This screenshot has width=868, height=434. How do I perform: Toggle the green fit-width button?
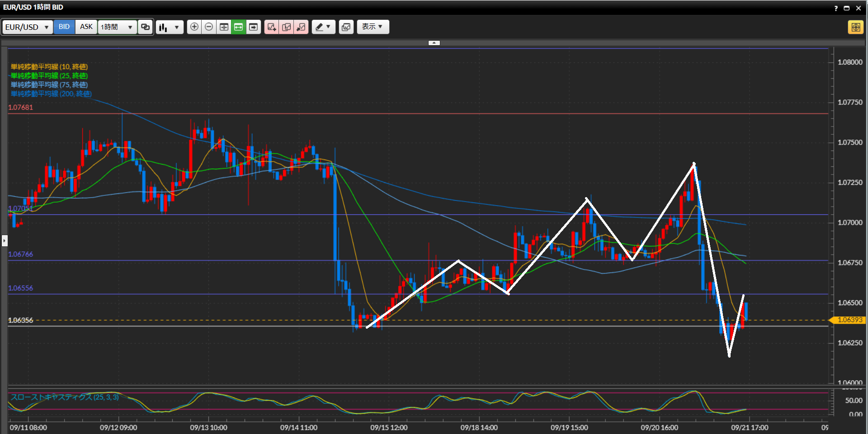238,27
